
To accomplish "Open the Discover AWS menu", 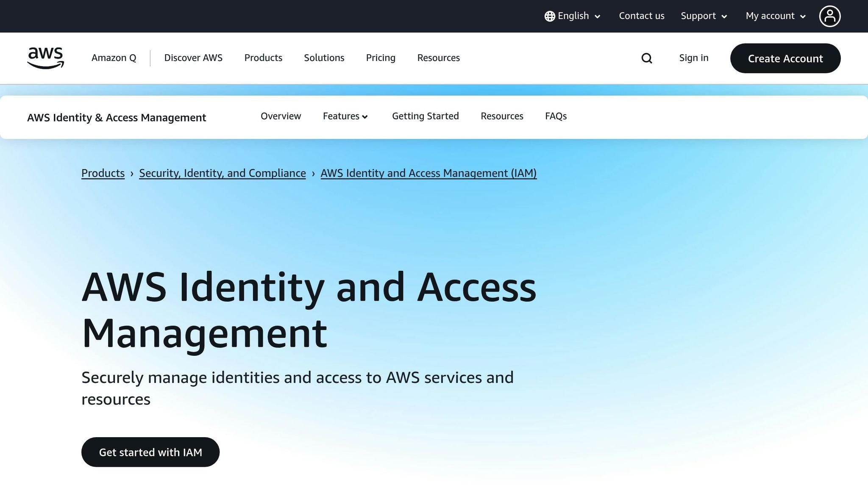I will coord(193,58).
